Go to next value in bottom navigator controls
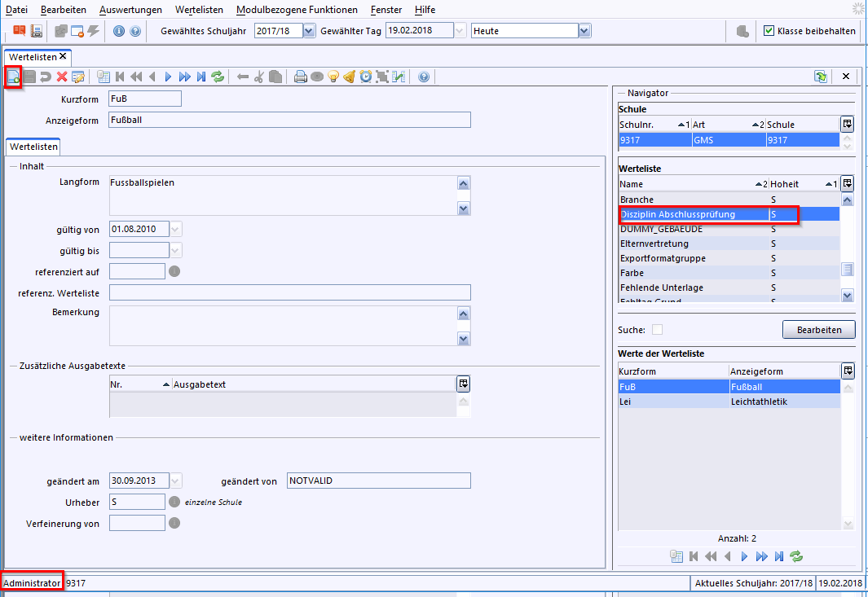The image size is (868, 597). (x=745, y=556)
